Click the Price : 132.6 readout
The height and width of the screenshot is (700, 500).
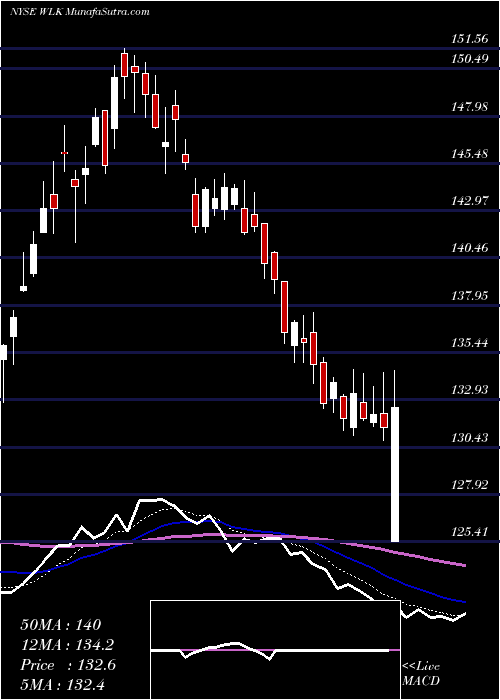tap(68, 665)
